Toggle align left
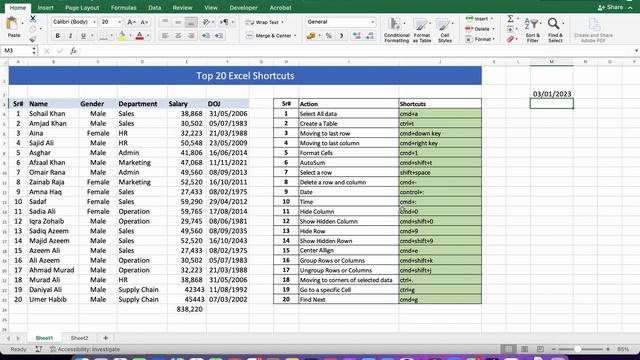 click(165, 36)
